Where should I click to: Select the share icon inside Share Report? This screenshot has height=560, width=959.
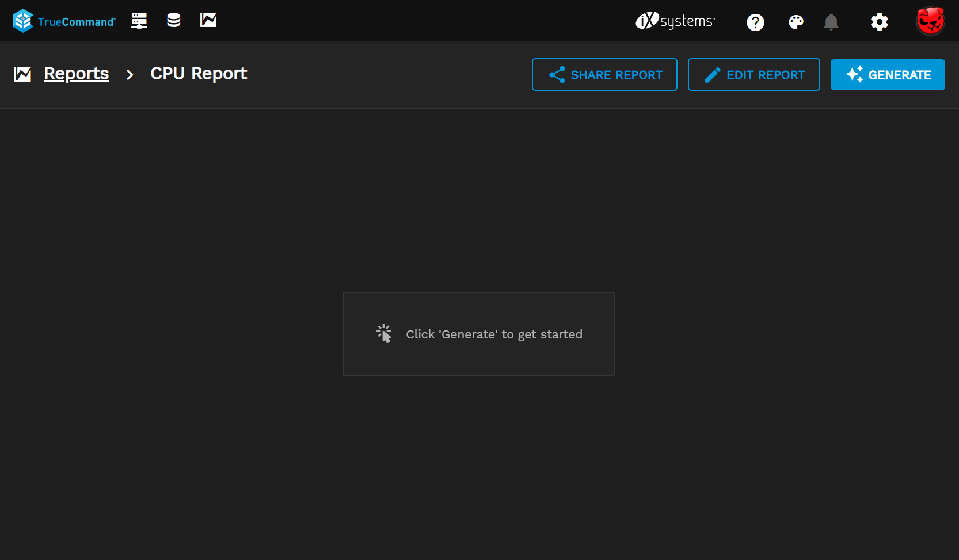[x=556, y=74]
